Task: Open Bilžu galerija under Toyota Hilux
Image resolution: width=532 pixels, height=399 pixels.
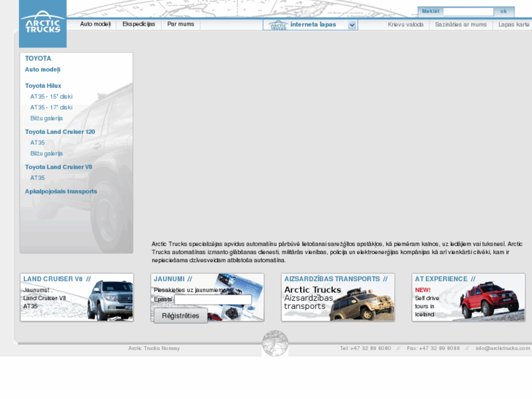Action: (x=47, y=118)
